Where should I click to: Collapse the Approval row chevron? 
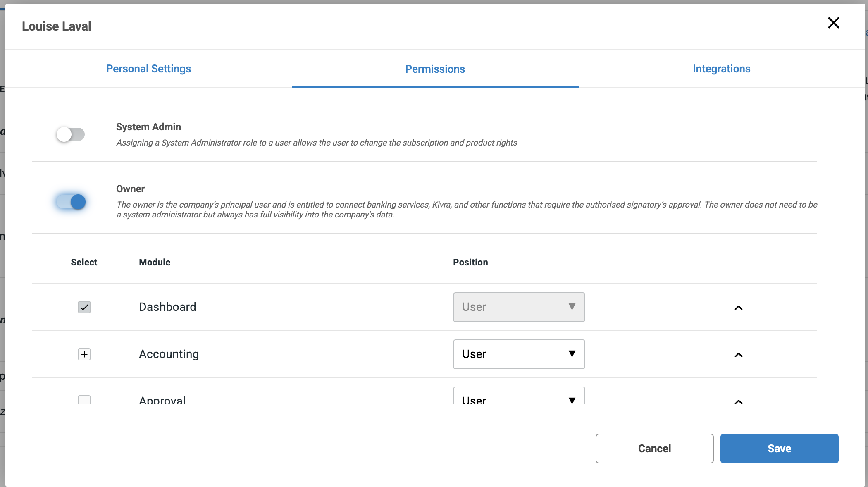[738, 401]
